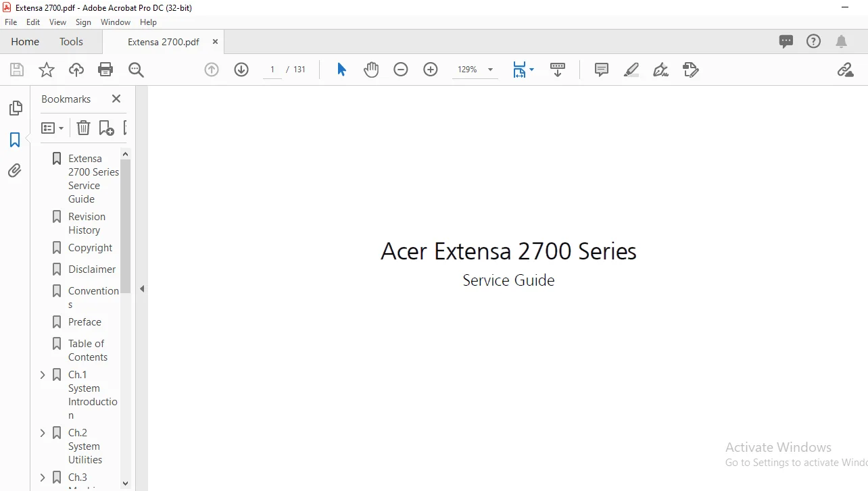Image resolution: width=868 pixels, height=491 pixels.
Task: Switch to the Tools tab
Action: tap(71, 41)
